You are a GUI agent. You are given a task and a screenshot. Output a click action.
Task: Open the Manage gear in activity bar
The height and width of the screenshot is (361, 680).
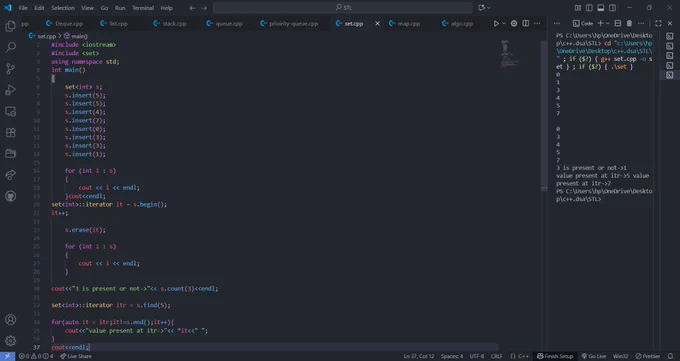[10, 341]
